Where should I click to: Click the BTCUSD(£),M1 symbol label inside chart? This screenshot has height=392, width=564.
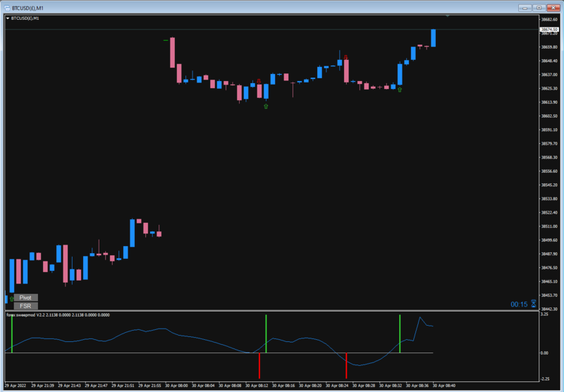[x=25, y=18]
